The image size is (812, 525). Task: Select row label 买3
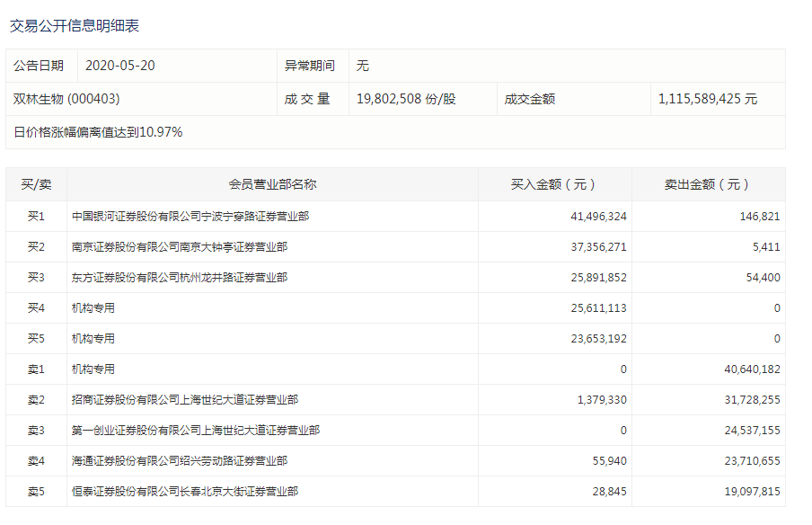36,277
